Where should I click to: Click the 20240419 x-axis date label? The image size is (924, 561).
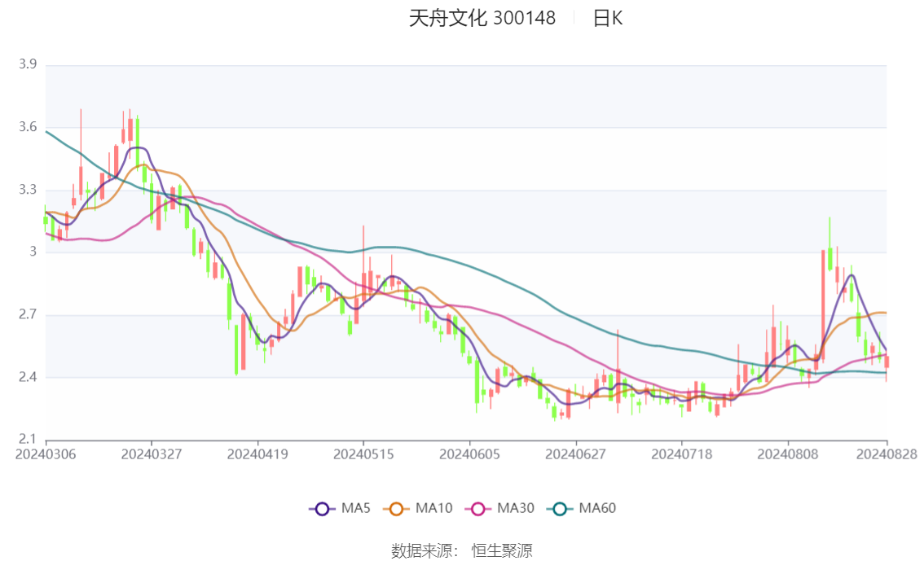point(257,454)
